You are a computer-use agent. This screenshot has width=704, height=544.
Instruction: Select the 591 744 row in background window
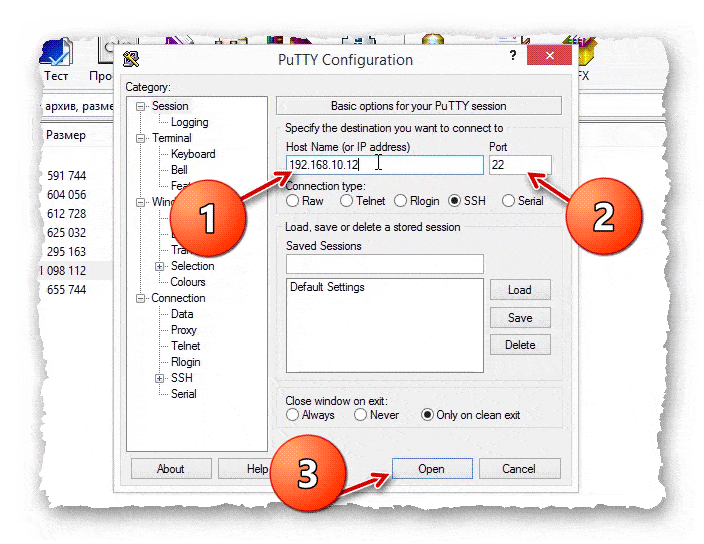tap(66, 175)
